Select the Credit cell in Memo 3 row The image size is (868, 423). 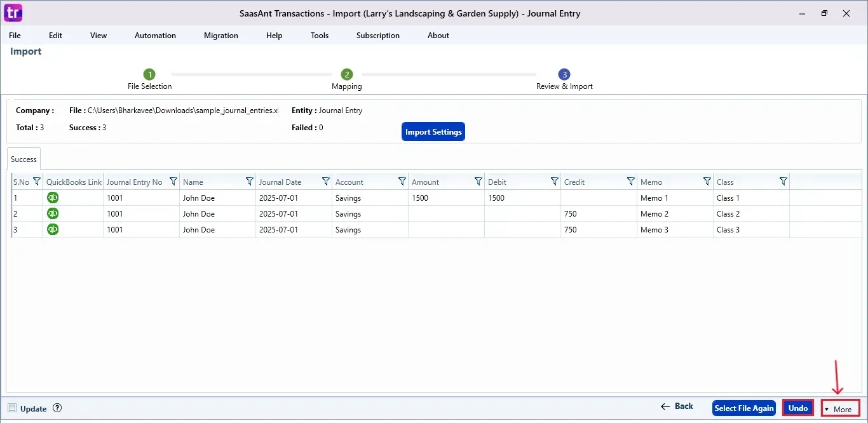tap(599, 229)
